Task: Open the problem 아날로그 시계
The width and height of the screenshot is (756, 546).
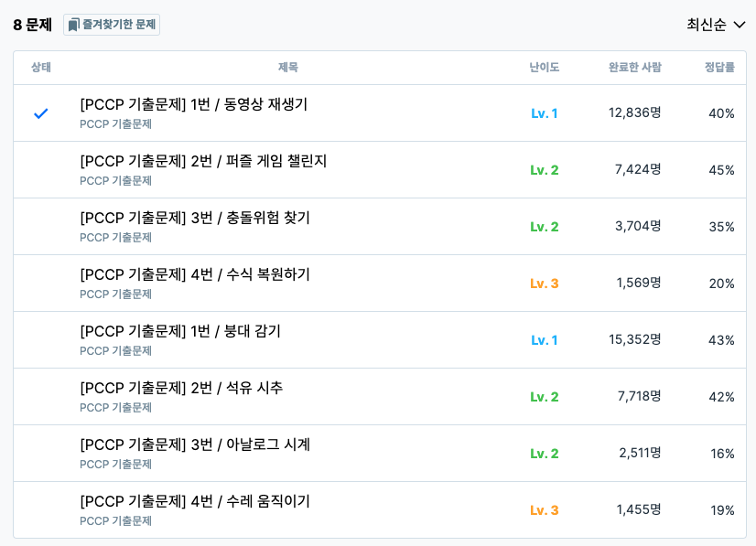Action: click(193, 444)
